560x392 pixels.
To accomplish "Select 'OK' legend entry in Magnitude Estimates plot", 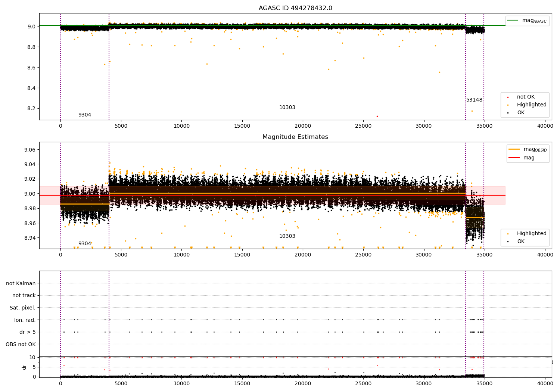I will 520,242.
